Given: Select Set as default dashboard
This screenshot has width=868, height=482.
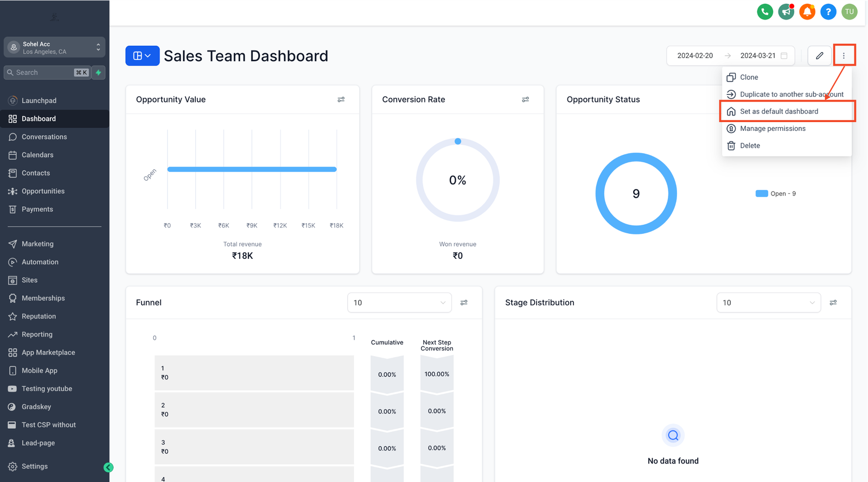Looking at the screenshot, I should 779,111.
